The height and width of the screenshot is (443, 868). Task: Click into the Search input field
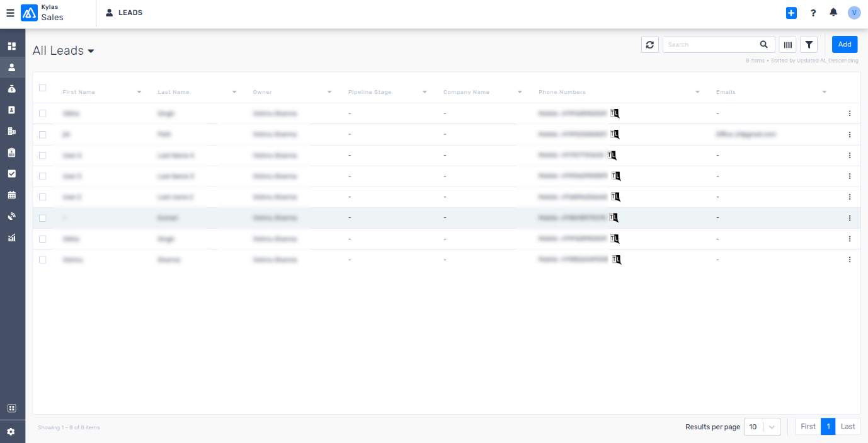pyautogui.click(x=710, y=45)
